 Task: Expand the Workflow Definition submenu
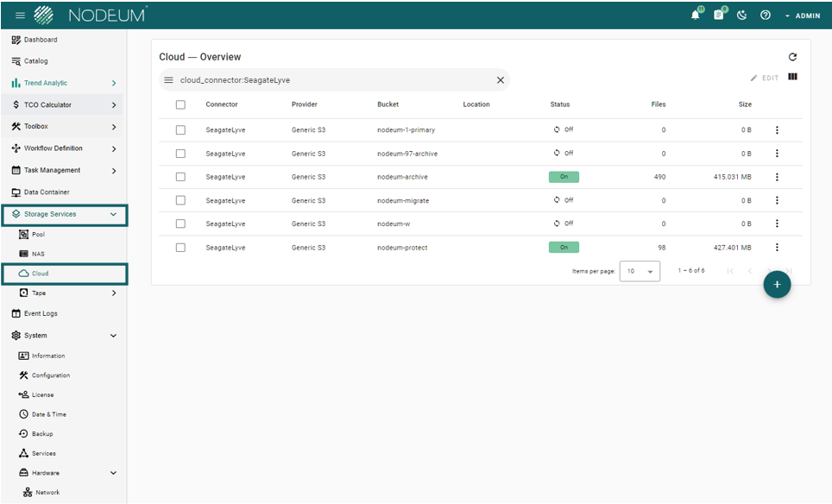[114, 148]
